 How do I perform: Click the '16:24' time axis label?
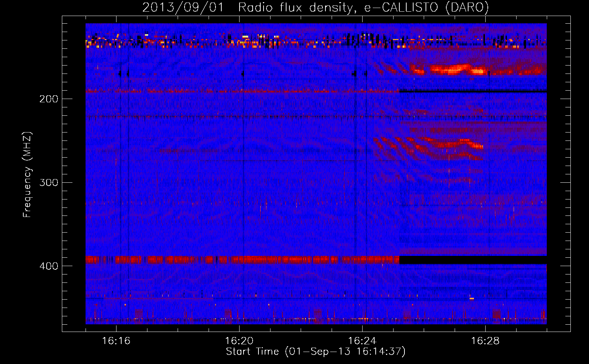[362, 341]
